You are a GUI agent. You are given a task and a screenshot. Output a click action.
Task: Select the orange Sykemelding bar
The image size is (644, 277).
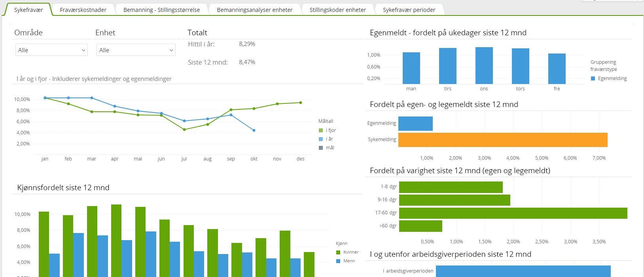502,140
